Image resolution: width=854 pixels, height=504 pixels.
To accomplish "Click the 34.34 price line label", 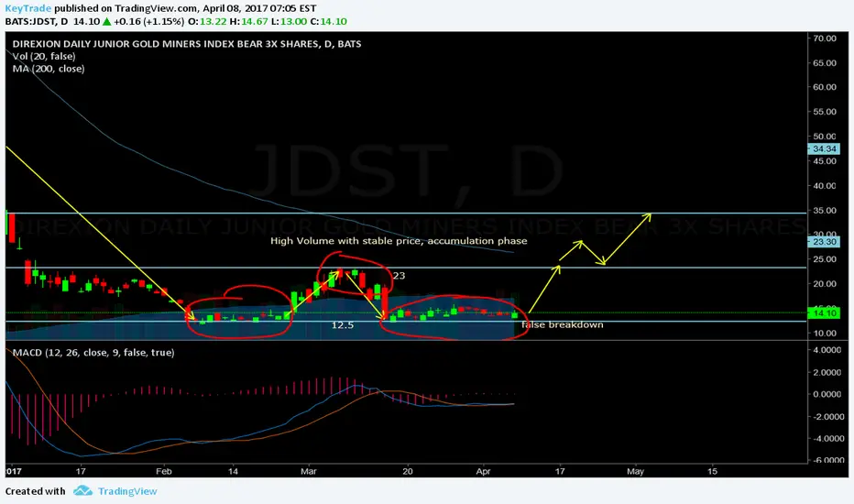I will (x=824, y=148).
